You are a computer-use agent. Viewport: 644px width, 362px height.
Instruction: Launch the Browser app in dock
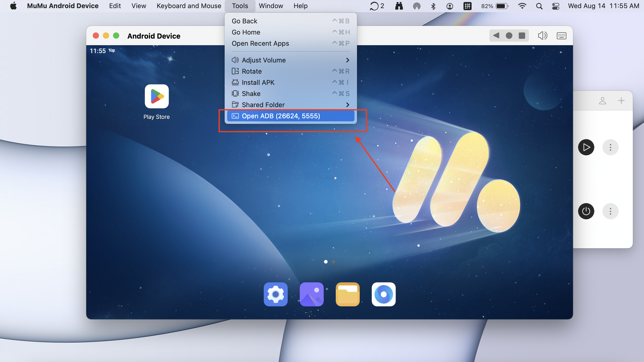point(384,294)
